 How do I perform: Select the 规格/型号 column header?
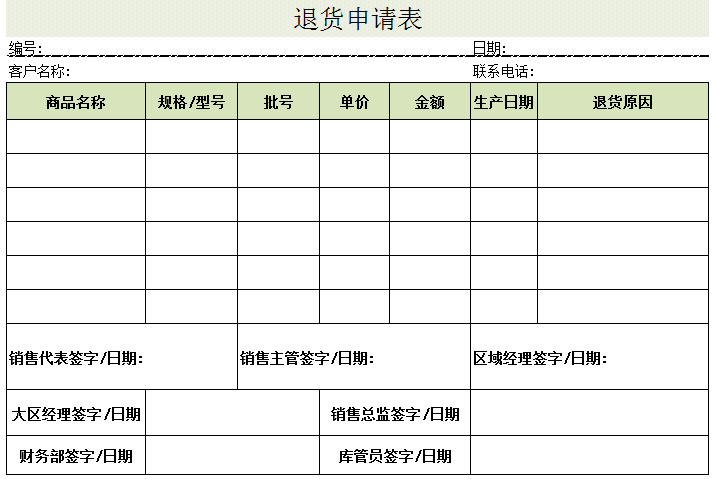(x=191, y=101)
